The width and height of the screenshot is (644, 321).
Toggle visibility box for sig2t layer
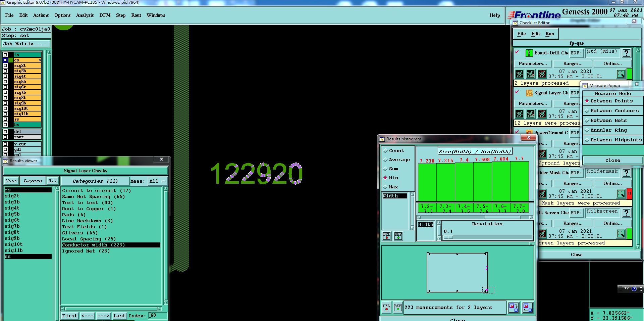click(x=5, y=65)
